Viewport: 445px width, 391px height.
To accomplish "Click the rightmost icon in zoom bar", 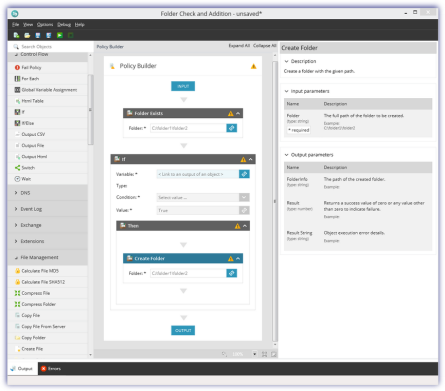I will coord(274,354).
